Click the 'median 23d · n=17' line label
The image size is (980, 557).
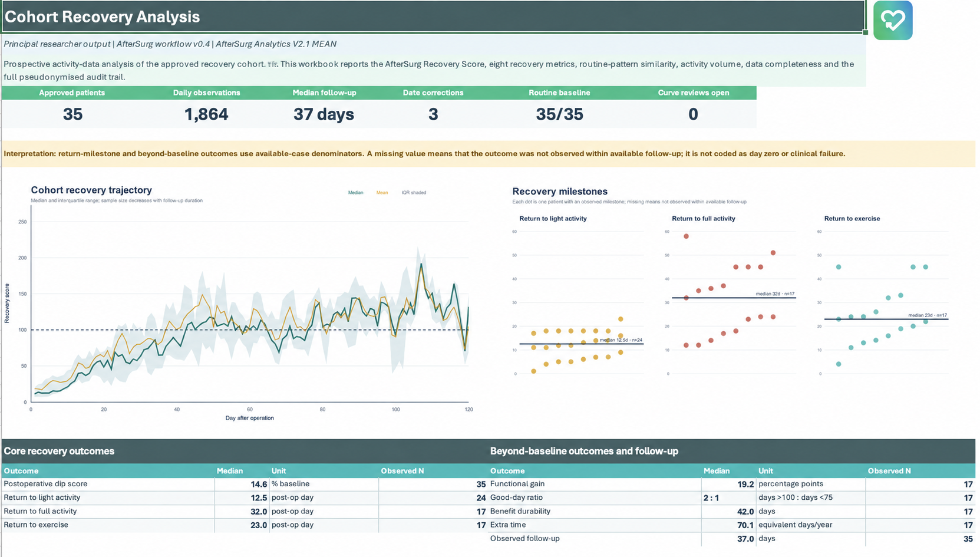pos(928,315)
